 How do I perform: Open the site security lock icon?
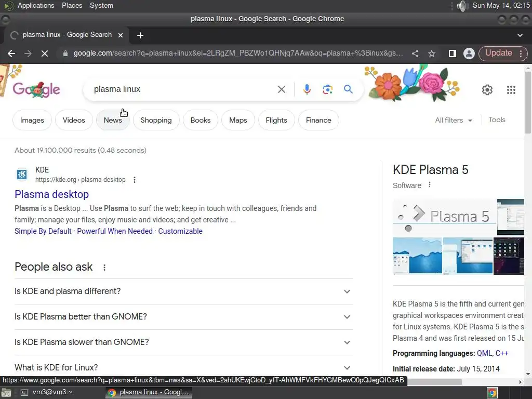pos(65,54)
